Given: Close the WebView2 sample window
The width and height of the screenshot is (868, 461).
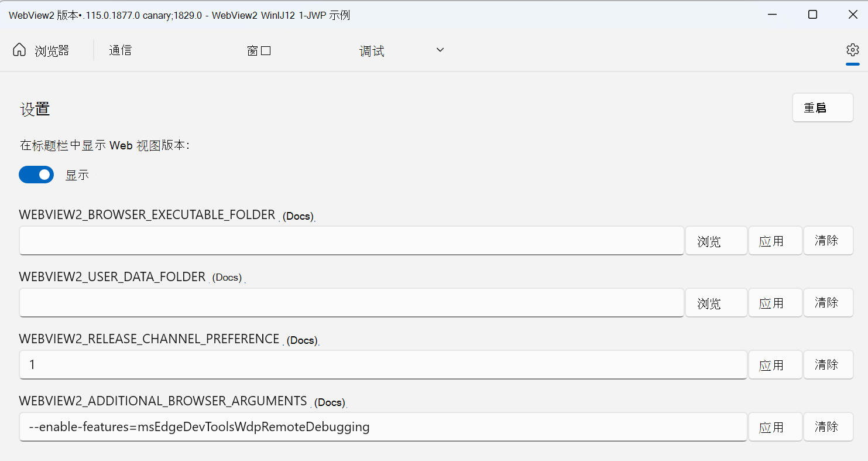Looking at the screenshot, I should (x=852, y=15).
